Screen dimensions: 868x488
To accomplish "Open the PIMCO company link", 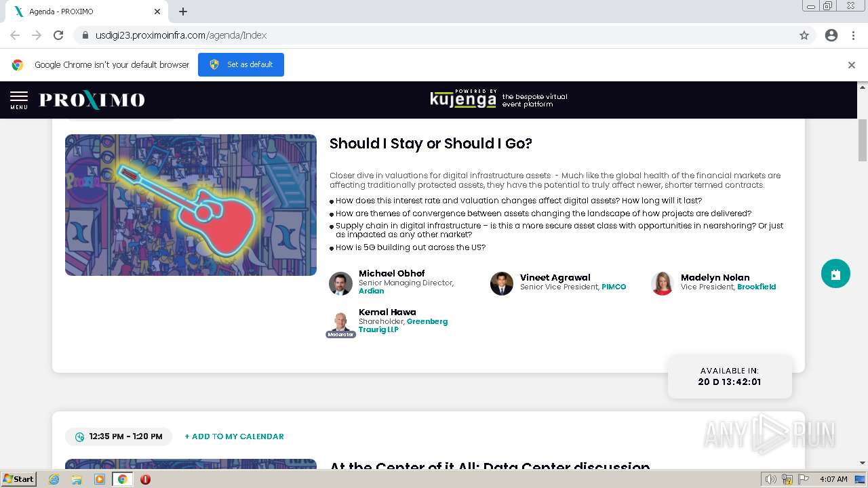I will click(614, 287).
